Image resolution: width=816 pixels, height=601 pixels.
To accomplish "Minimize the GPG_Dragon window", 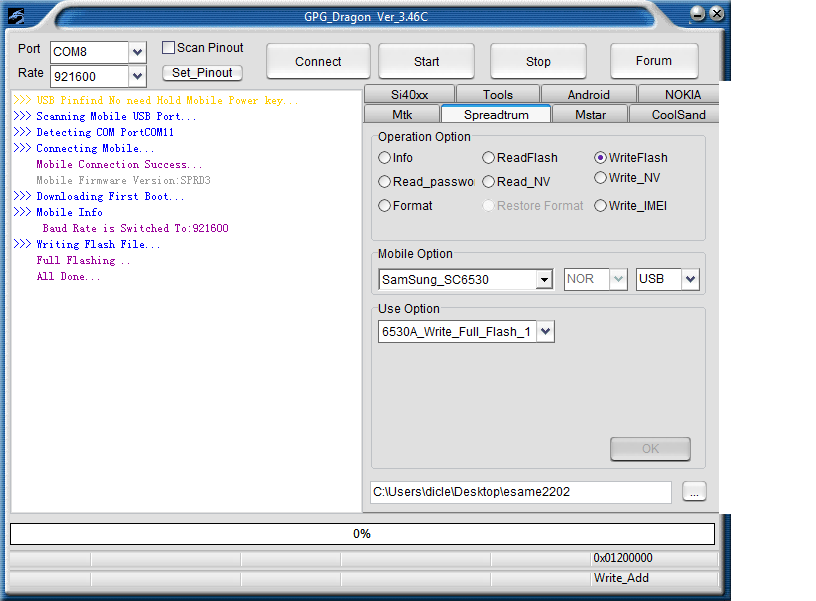I will 697,14.
